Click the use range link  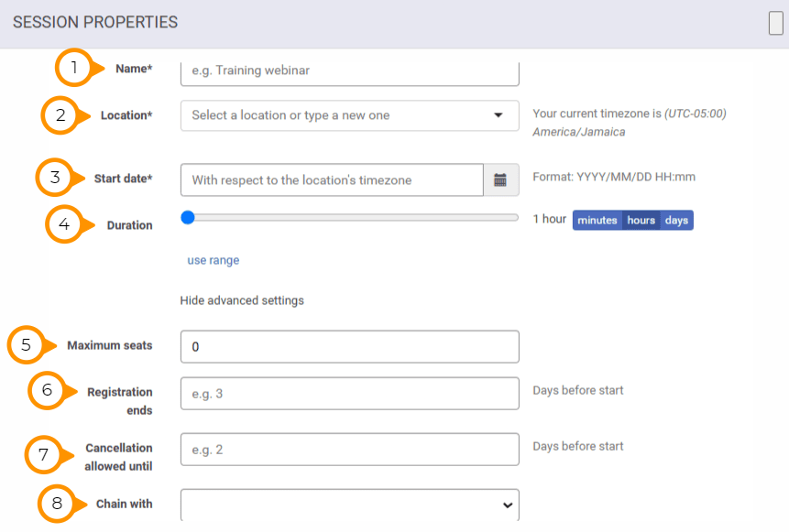(214, 260)
